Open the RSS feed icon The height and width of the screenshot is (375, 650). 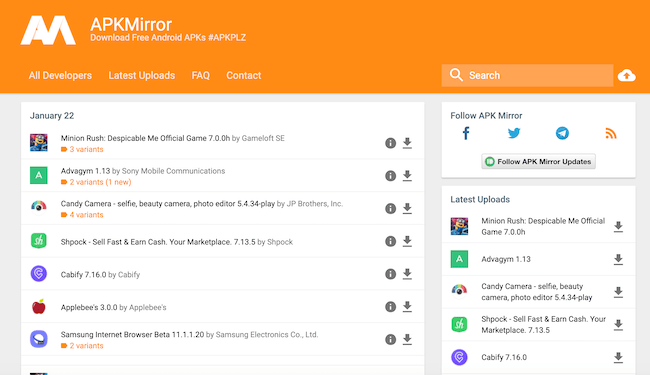click(611, 133)
